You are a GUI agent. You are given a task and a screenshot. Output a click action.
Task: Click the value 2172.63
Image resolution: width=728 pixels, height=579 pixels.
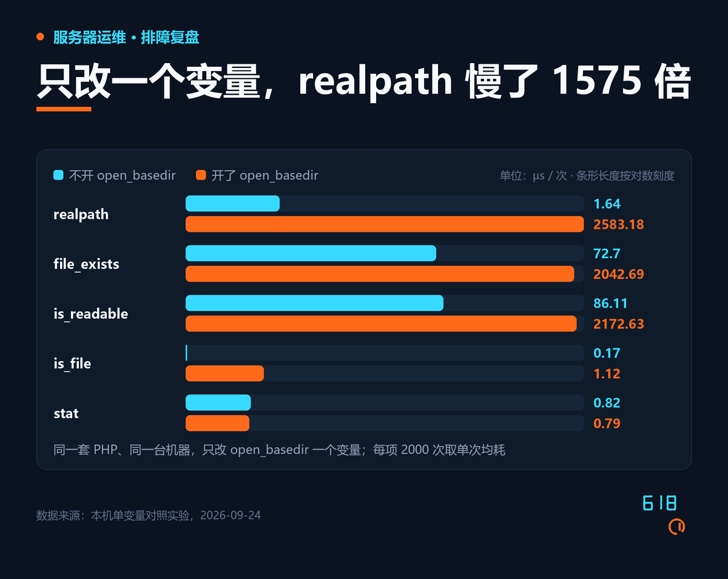619,324
